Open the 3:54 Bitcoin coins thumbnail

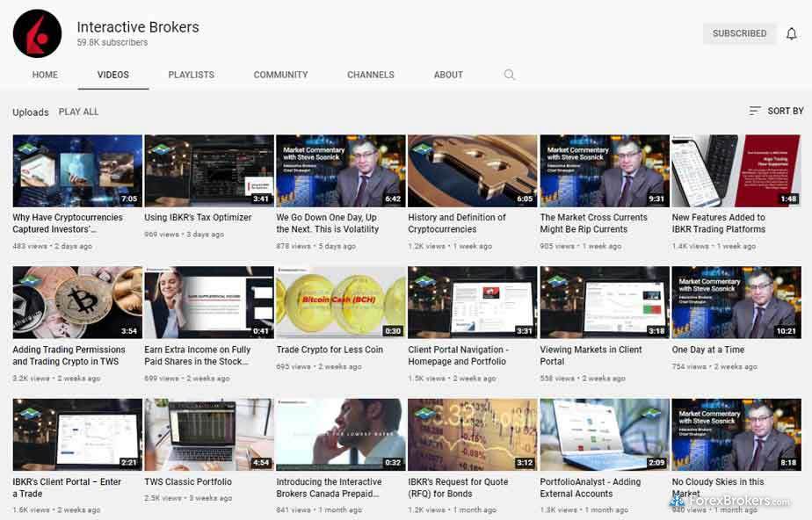[77, 303]
